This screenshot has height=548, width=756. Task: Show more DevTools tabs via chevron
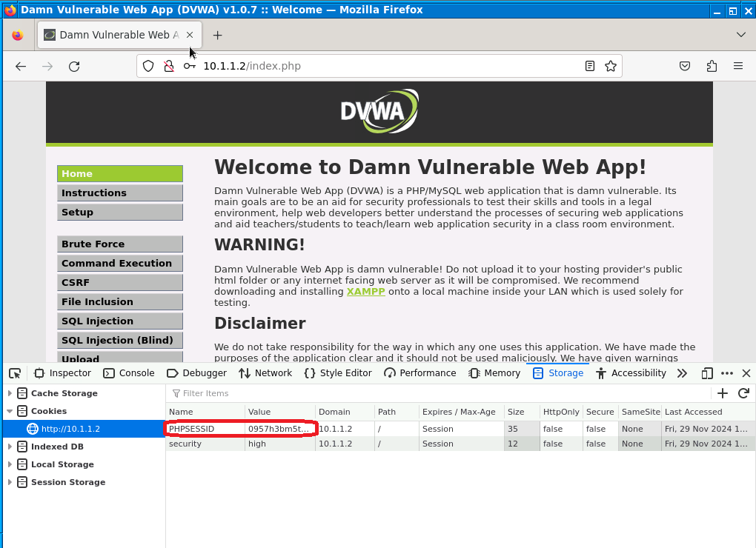coord(682,373)
